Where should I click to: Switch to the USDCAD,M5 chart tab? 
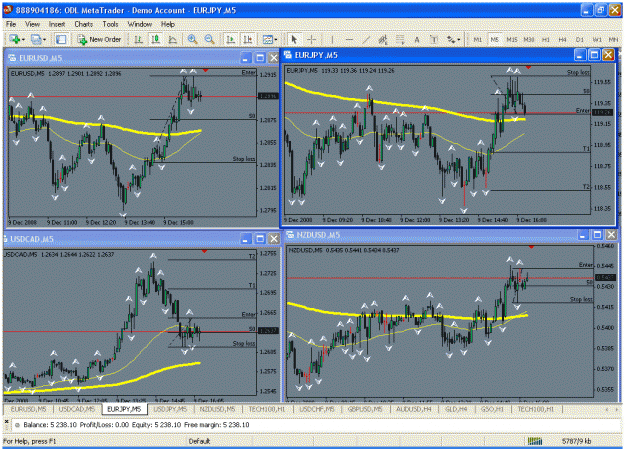tap(77, 409)
